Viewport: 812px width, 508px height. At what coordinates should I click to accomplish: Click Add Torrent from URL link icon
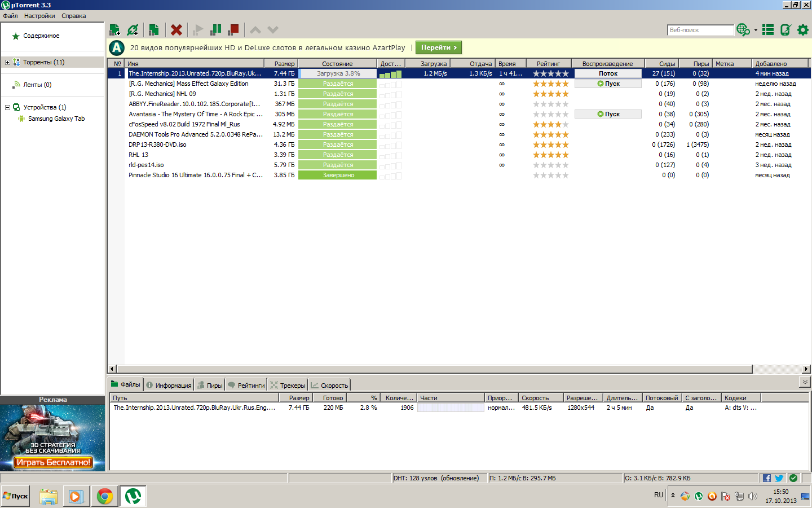pyautogui.click(x=133, y=29)
